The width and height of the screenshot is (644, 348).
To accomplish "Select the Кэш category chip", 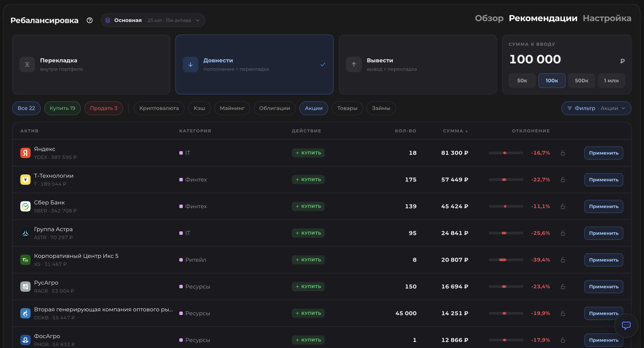I will pyautogui.click(x=199, y=108).
